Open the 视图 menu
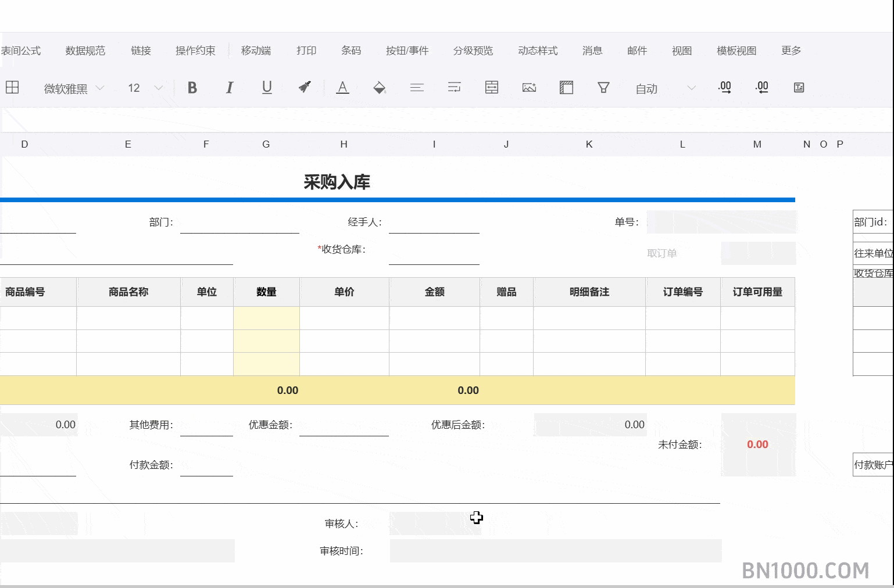Viewport: 894px width, 588px height. point(682,51)
